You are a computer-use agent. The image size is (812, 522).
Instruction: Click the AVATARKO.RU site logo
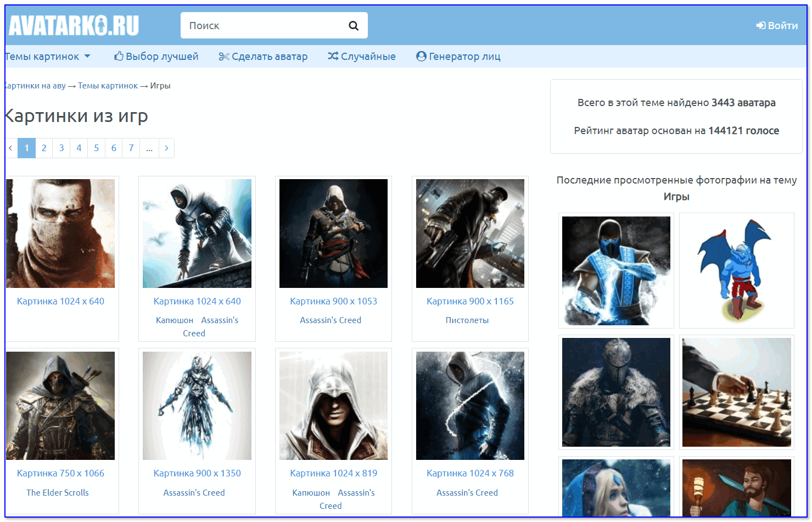(x=74, y=25)
